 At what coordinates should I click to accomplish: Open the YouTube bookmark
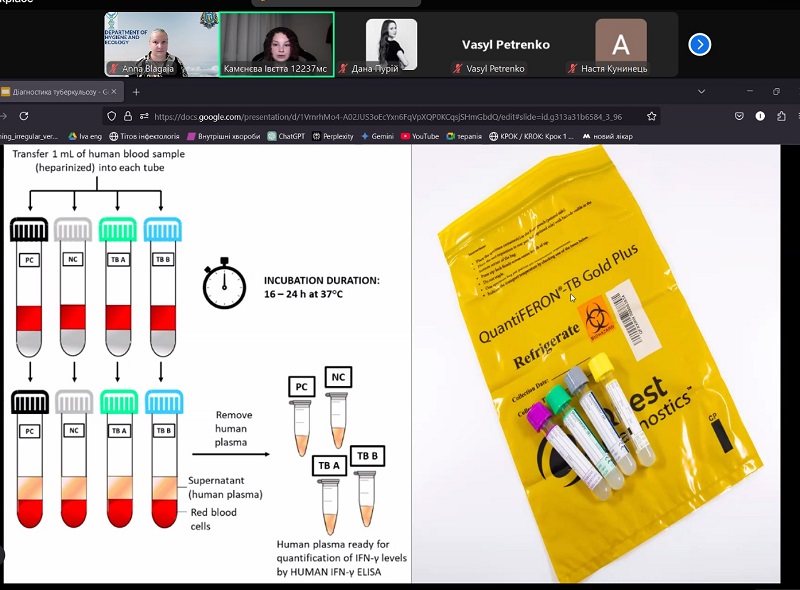coord(419,136)
